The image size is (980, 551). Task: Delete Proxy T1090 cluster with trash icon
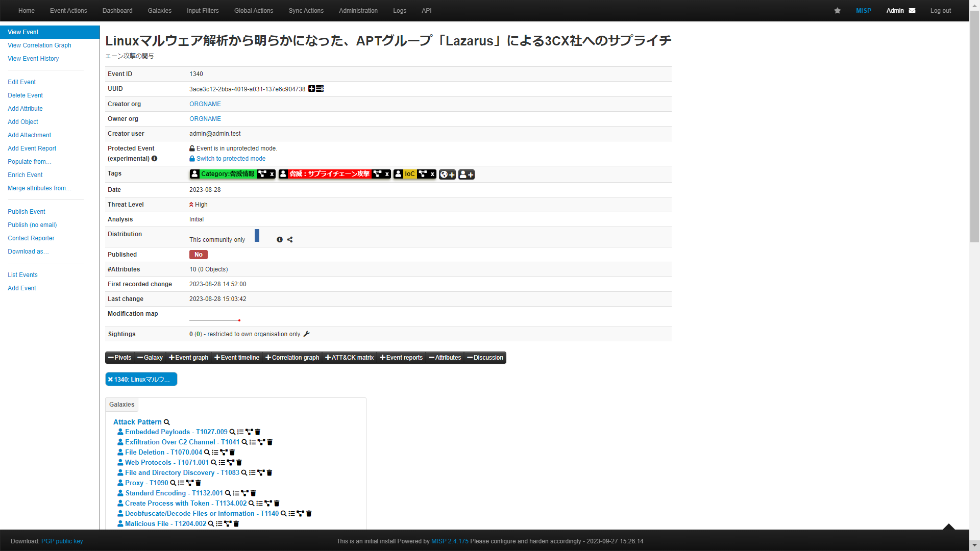point(199,483)
